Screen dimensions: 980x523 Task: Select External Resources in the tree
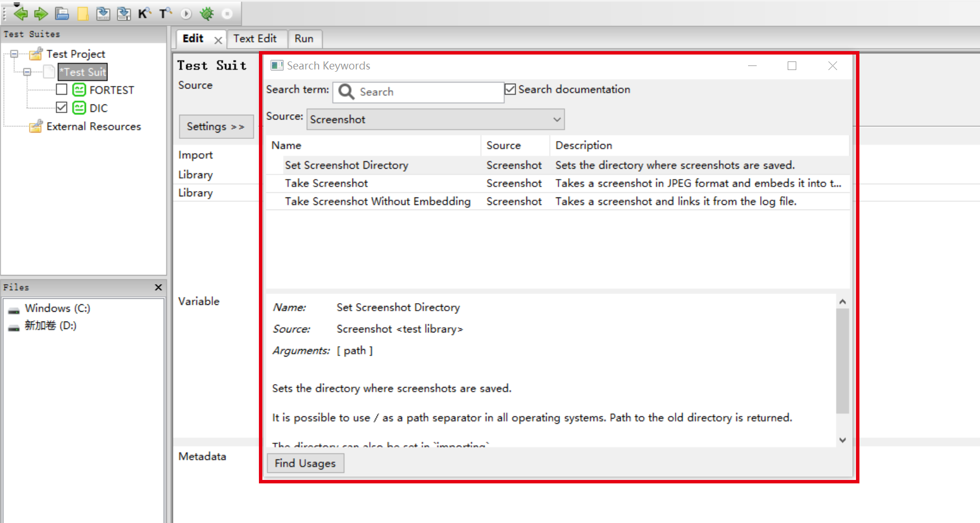pyautogui.click(x=94, y=126)
